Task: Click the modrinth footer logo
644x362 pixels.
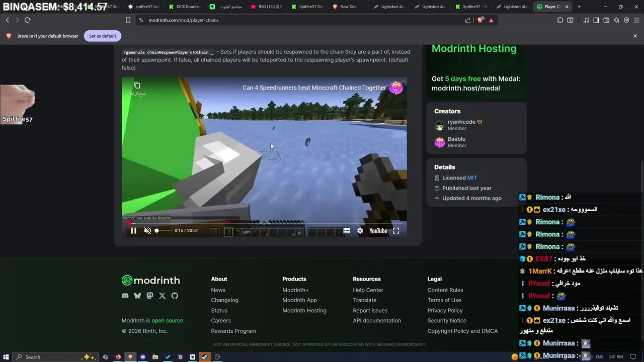Action: point(150,281)
